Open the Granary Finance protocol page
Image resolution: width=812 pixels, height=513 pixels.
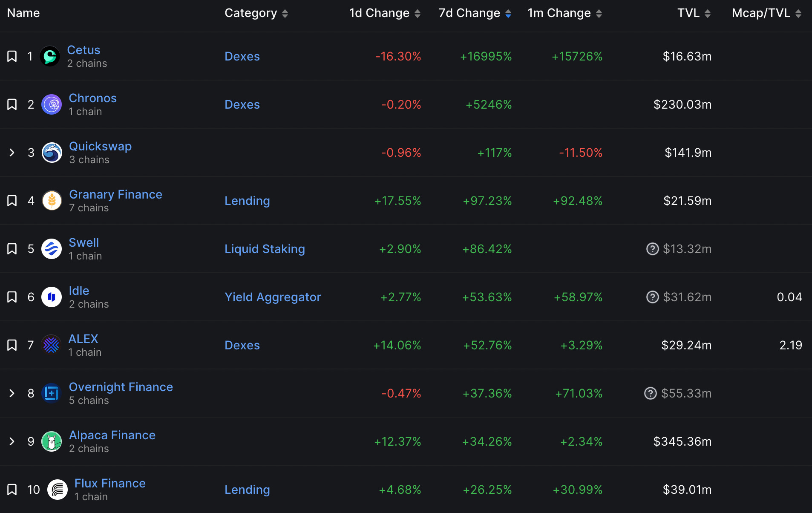click(116, 194)
